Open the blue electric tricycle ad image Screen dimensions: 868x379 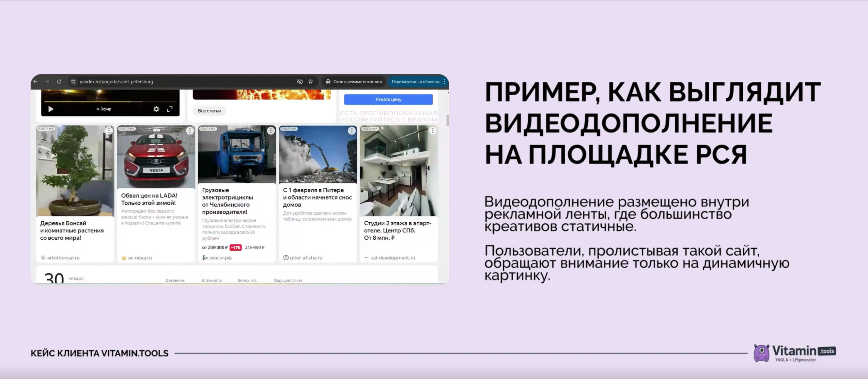click(x=237, y=155)
